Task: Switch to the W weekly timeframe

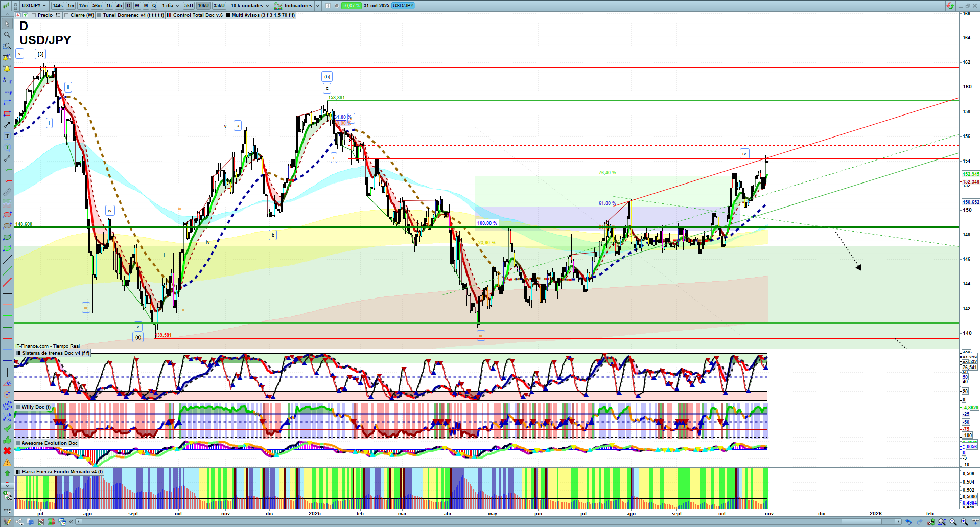Action: click(x=137, y=6)
